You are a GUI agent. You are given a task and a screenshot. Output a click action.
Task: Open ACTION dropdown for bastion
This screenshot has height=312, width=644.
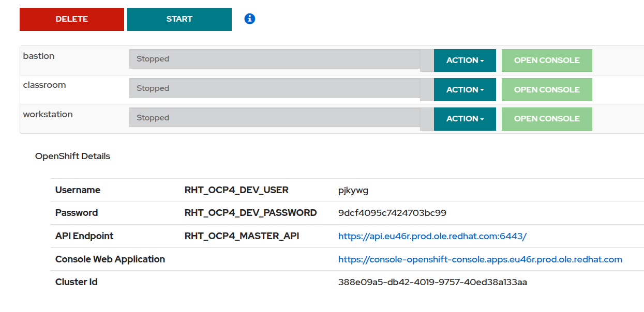(x=465, y=60)
